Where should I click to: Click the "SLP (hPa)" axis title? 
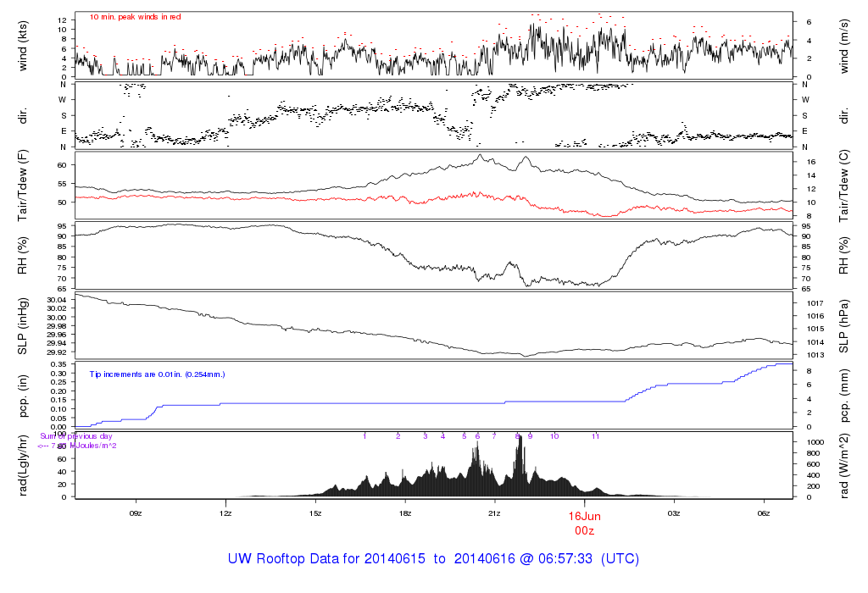[x=843, y=326]
